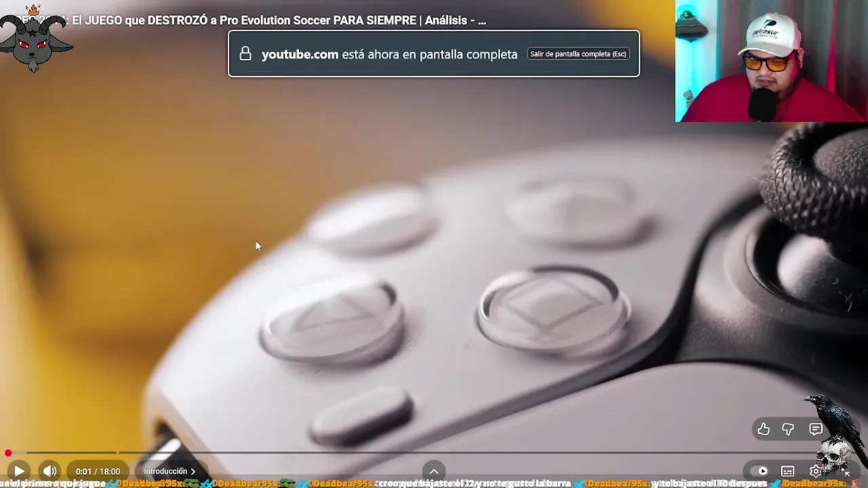Expand the more videos up-arrow
Viewport: 868px width, 488px height.
434,472
